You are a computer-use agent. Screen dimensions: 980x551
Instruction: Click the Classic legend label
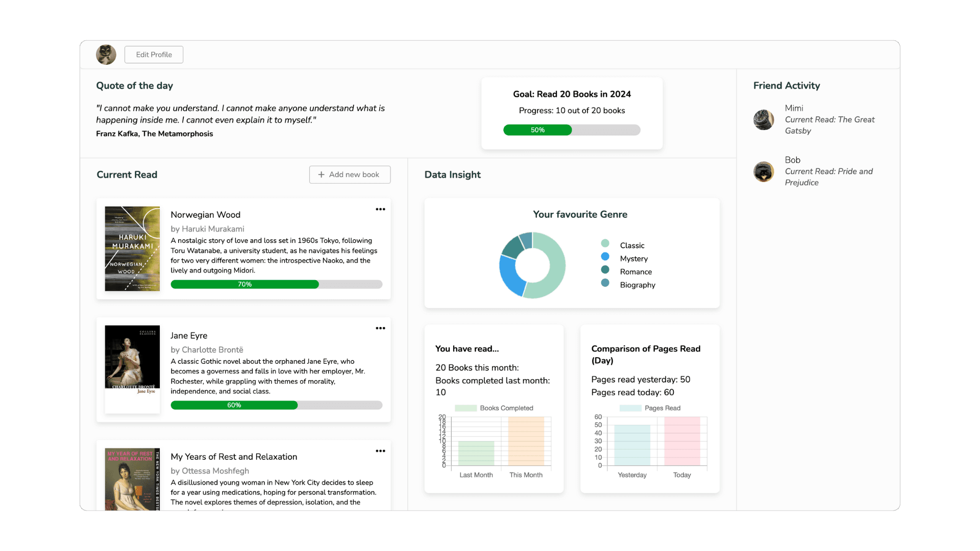[x=632, y=245]
